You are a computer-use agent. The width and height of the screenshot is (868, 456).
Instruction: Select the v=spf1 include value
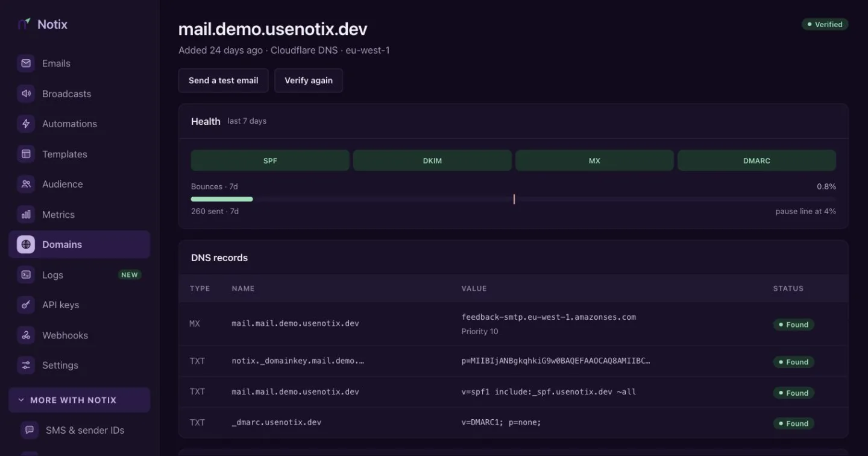[x=549, y=392]
